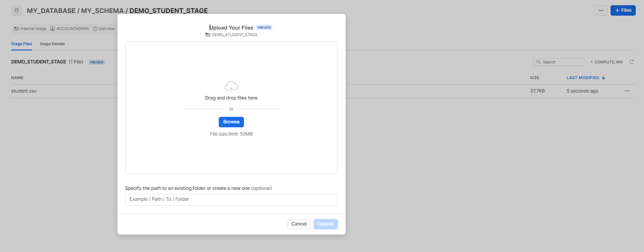644x252 pixels.
Task: Cancel the Upload Your Files dialog
Action: pyautogui.click(x=299, y=224)
